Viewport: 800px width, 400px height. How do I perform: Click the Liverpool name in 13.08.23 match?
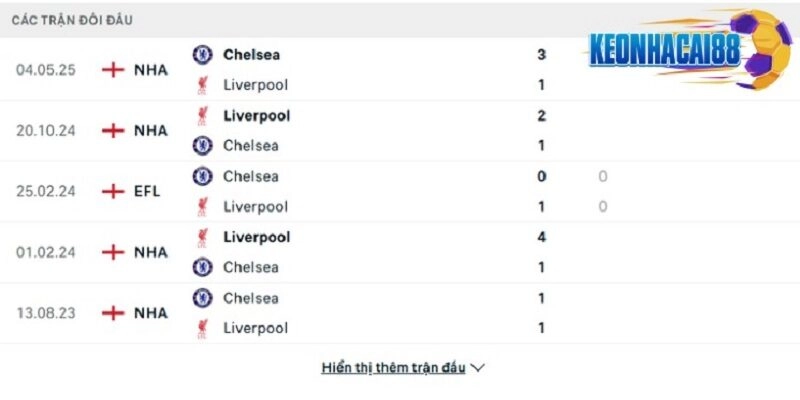(x=255, y=328)
